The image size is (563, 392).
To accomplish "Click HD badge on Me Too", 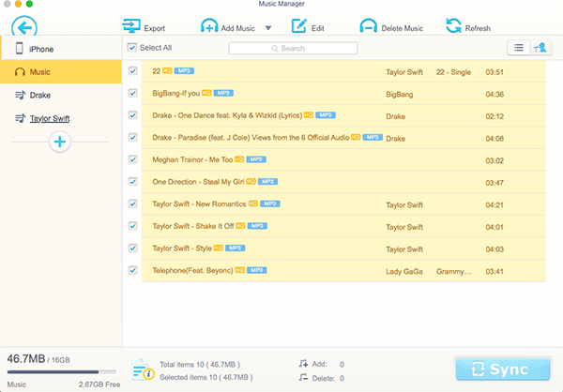I will click(239, 159).
